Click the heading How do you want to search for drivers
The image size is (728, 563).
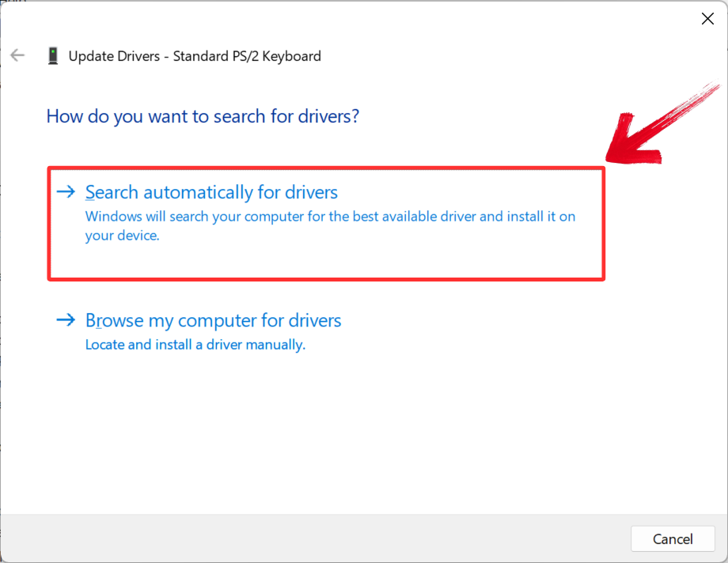point(203,116)
